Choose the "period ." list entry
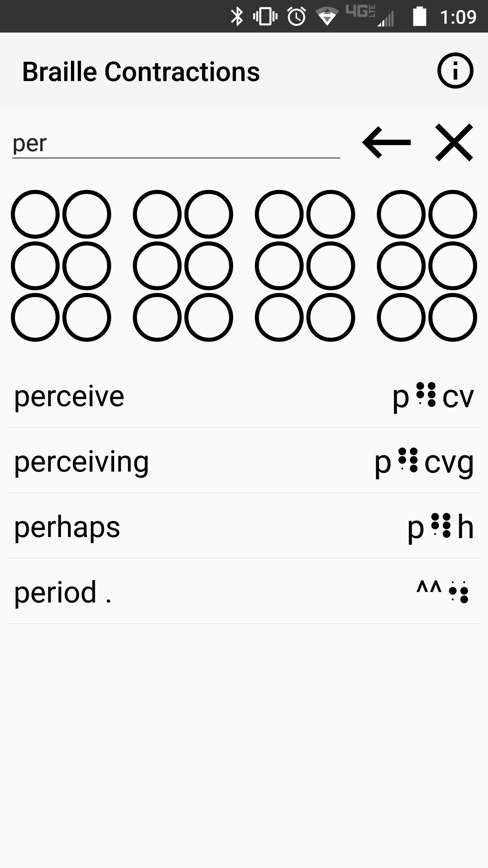 tap(244, 592)
